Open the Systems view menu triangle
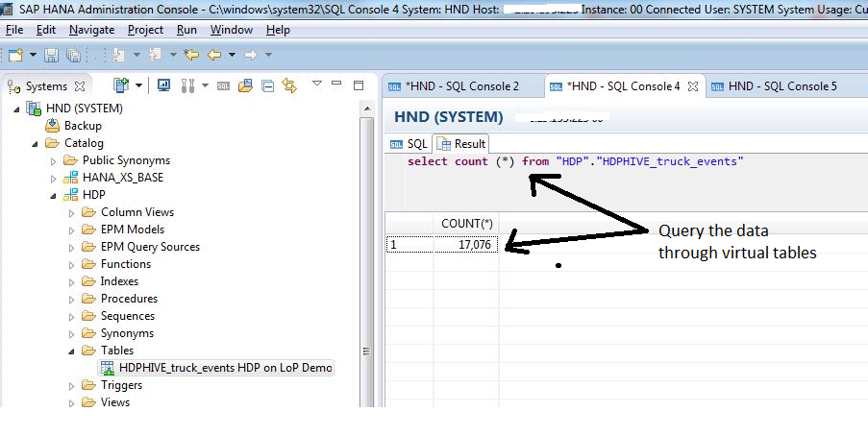 (316, 84)
